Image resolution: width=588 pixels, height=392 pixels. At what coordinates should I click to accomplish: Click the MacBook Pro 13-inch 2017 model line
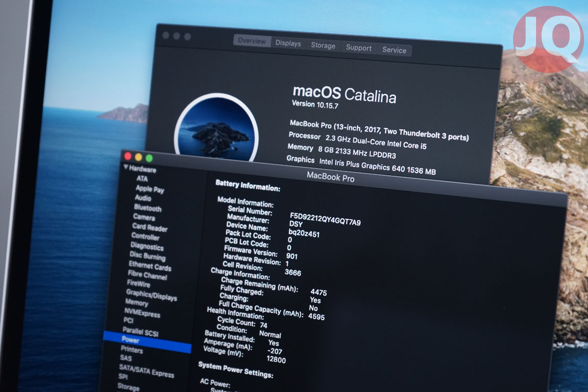click(x=379, y=130)
